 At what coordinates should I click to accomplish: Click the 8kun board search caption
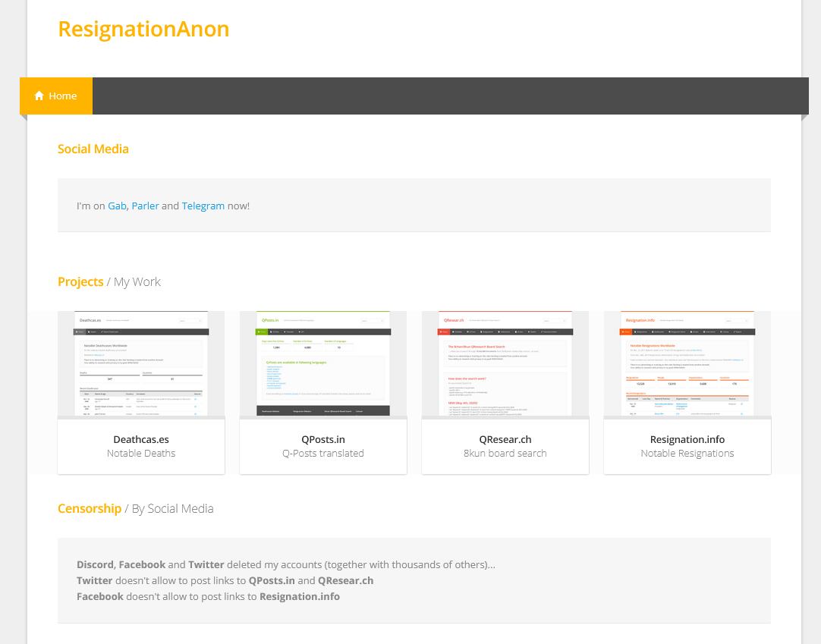click(505, 454)
